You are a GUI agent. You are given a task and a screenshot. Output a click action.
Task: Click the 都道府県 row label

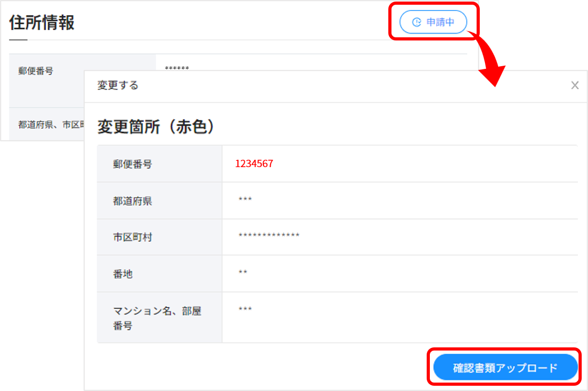click(132, 201)
